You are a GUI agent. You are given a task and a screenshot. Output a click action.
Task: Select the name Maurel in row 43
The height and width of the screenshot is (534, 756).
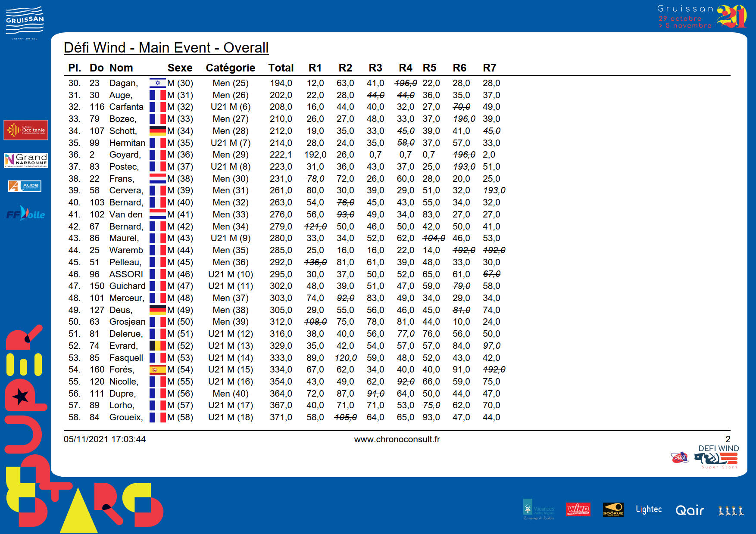pyautogui.click(x=124, y=238)
